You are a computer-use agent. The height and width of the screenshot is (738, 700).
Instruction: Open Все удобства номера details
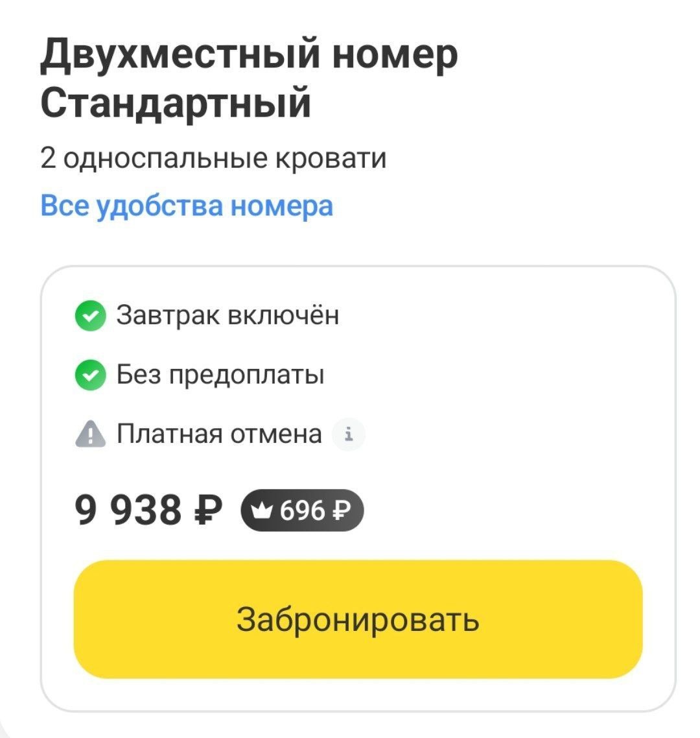pos(187,206)
